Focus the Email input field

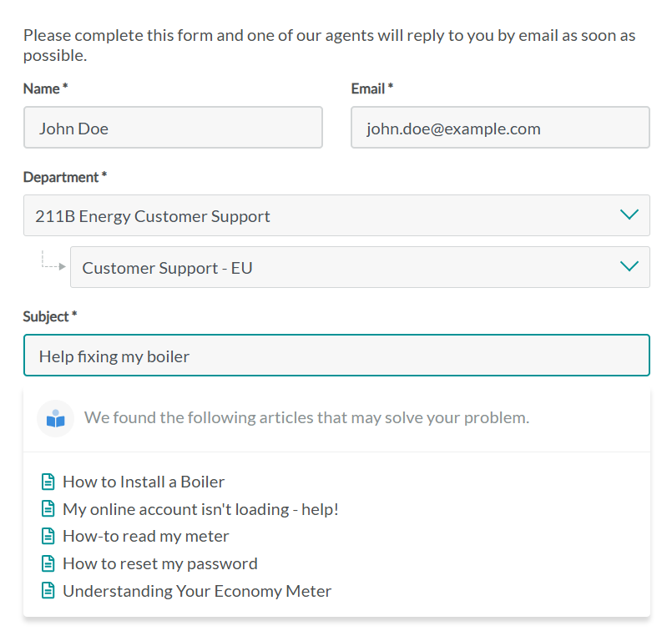500,128
